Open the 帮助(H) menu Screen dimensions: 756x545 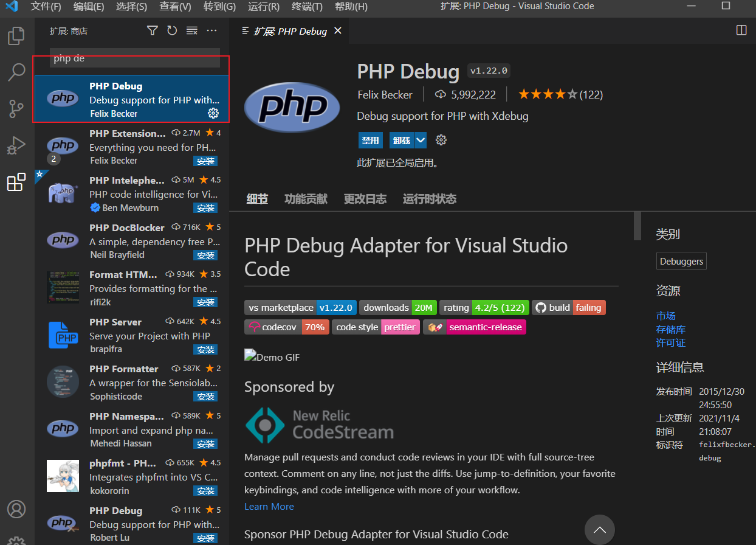351,7
